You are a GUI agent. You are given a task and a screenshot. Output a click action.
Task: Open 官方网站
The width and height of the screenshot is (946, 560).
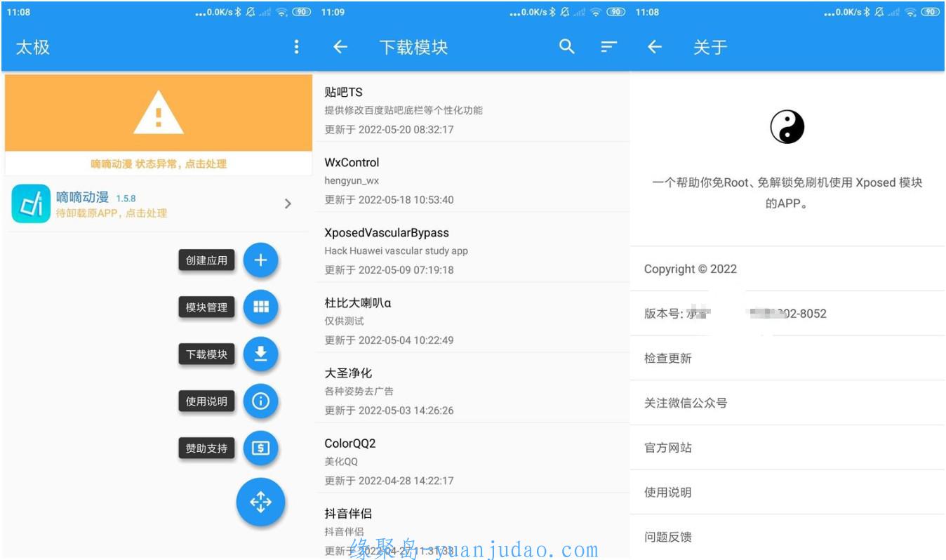787,448
